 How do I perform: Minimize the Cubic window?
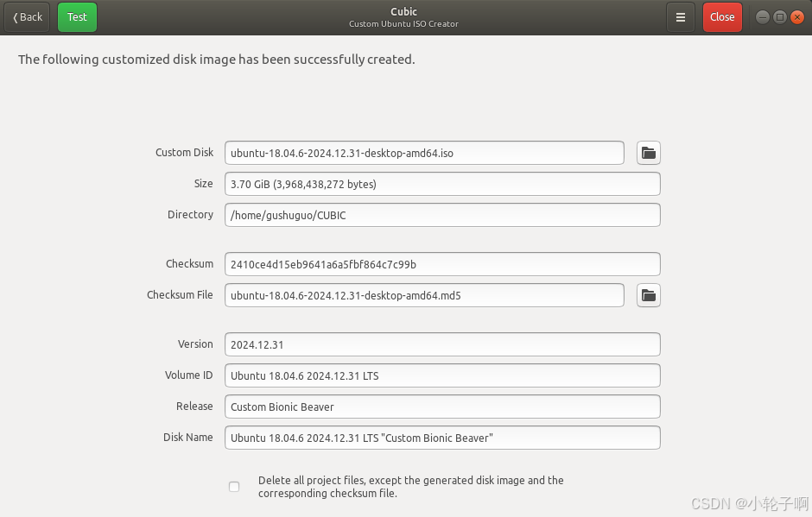click(x=762, y=17)
